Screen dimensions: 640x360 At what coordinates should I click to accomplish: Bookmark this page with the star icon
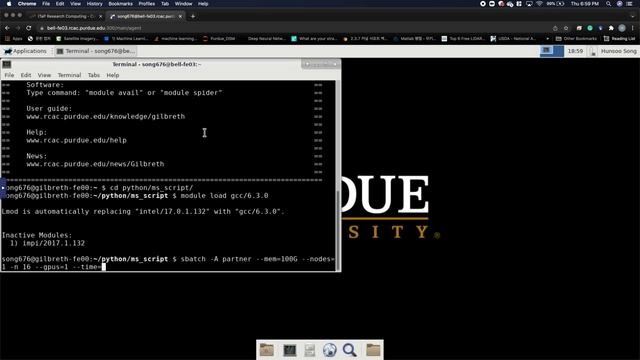click(x=566, y=28)
